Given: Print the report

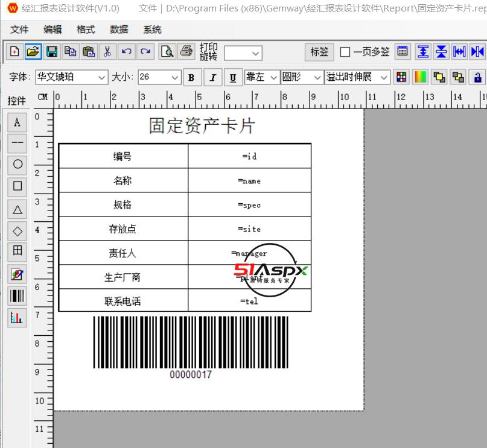Looking at the screenshot, I should click(x=186, y=51).
